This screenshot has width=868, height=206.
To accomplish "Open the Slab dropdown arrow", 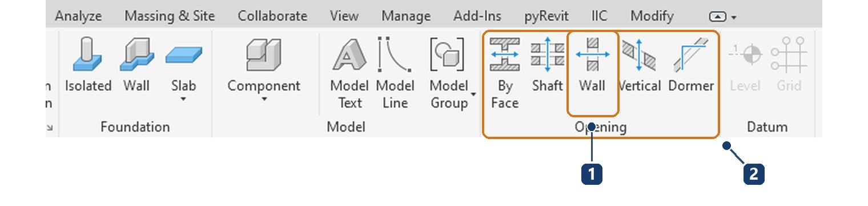I will 183,100.
